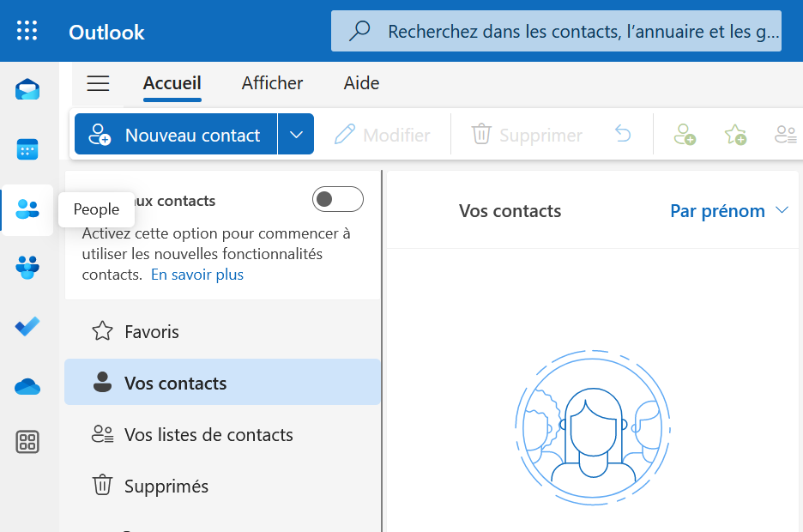Select the People icon in the sidebar

click(x=27, y=209)
